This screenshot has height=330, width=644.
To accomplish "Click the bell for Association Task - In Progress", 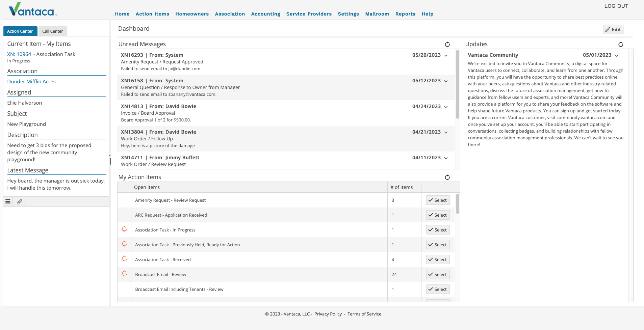I will click(x=124, y=229).
